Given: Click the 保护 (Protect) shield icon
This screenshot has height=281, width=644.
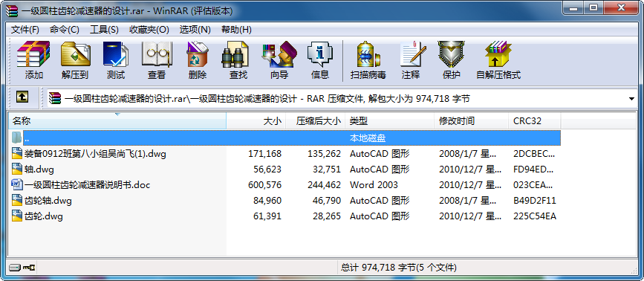Looking at the screenshot, I should 451,60.
